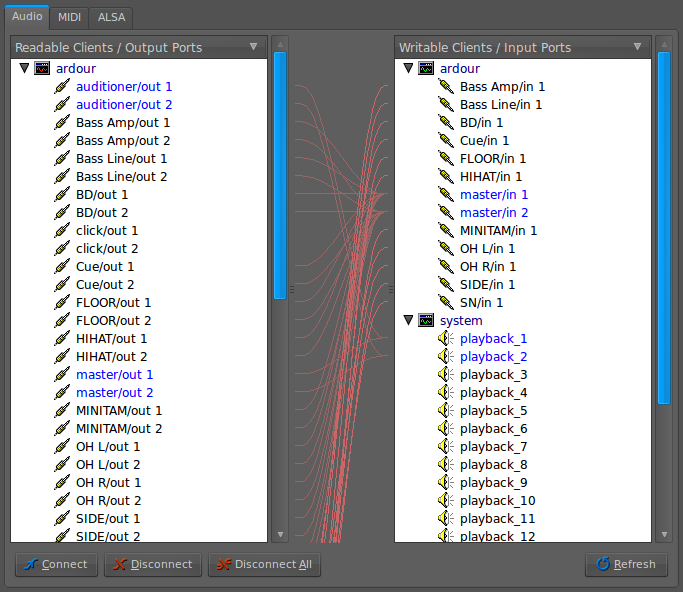The height and width of the screenshot is (592, 683).
Task: Click plug icon for click/out 1
Action: click(62, 230)
